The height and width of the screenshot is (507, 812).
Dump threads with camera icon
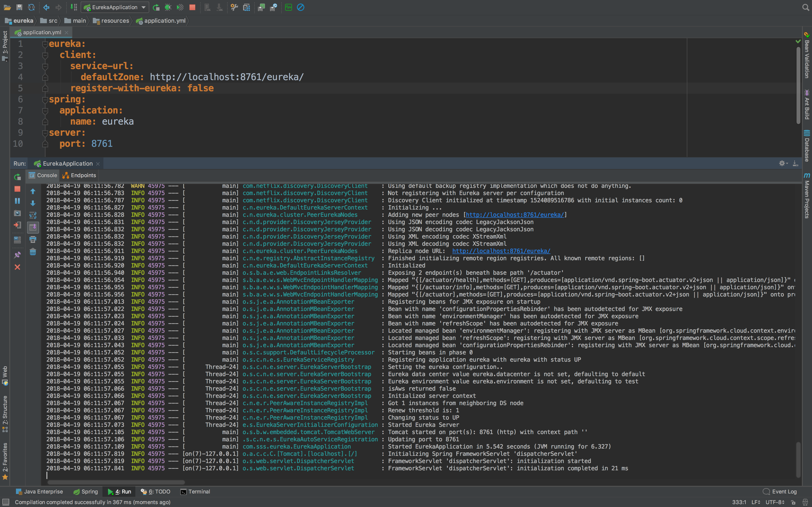pos(17,213)
